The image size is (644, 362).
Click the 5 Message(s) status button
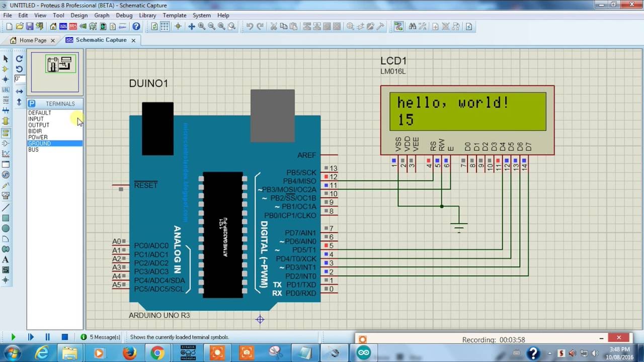(101, 337)
